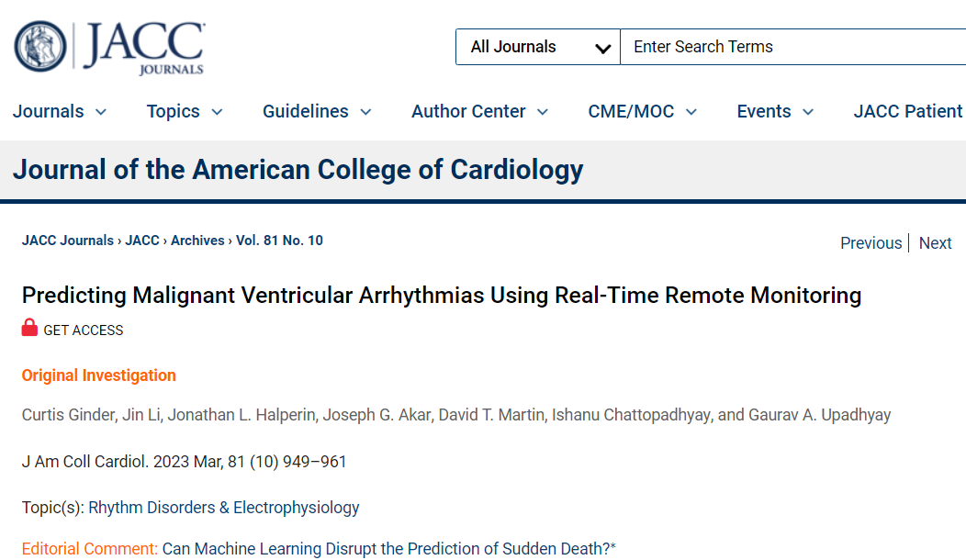Go to the Previous article
The image size is (966, 560).
pyautogui.click(x=871, y=243)
